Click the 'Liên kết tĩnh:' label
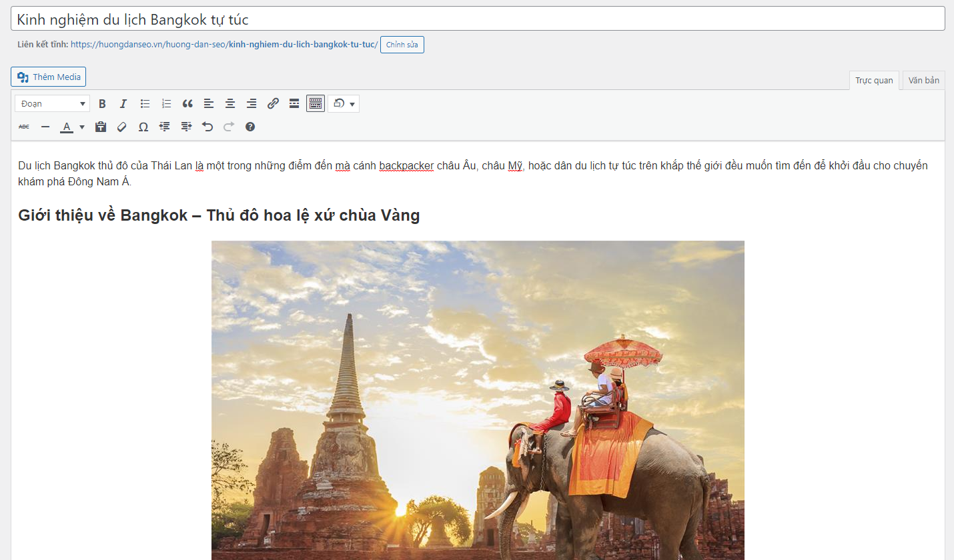 coord(43,45)
